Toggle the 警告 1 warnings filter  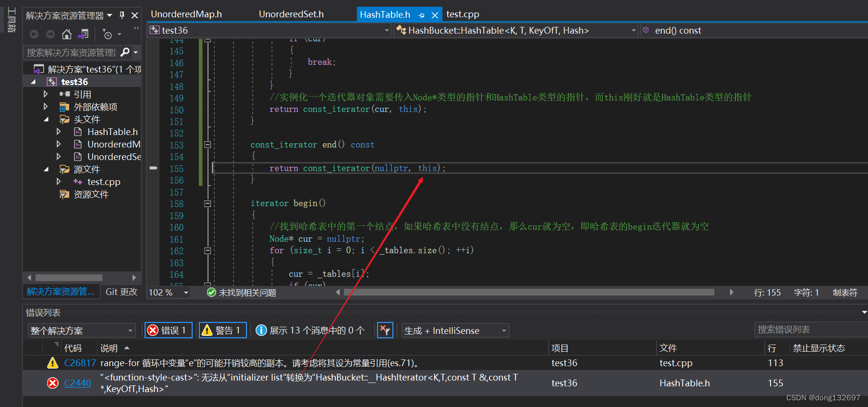[223, 330]
